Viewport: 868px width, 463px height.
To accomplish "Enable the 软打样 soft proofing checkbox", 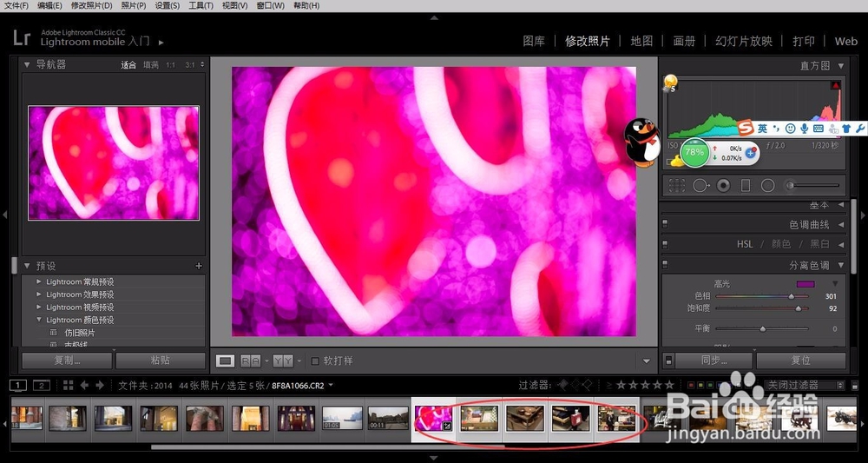I will [x=315, y=361].
